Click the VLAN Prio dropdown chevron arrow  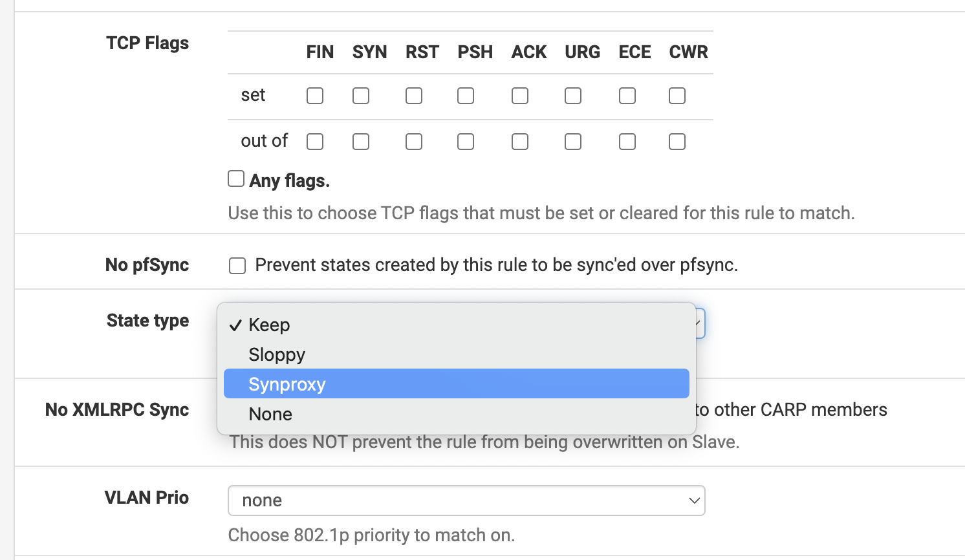click(694, 501)
